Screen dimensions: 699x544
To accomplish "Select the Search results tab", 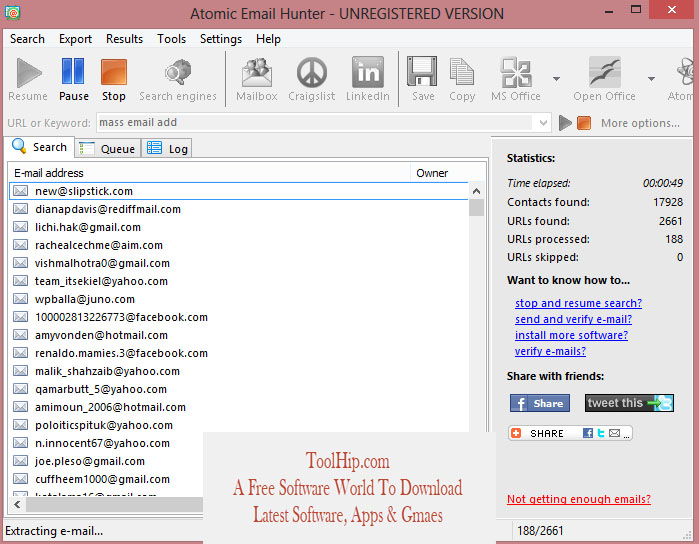I will click(x=39, y=147).
